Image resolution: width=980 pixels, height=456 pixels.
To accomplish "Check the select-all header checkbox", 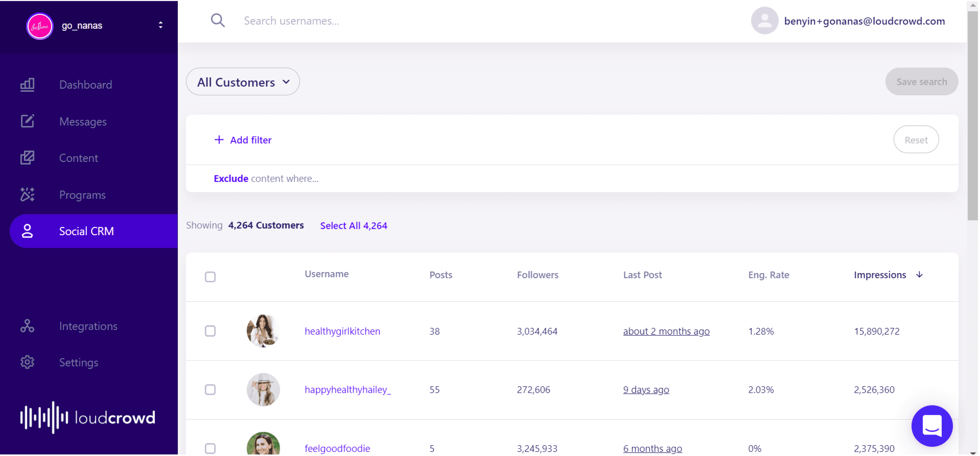I will click(210, 277).
